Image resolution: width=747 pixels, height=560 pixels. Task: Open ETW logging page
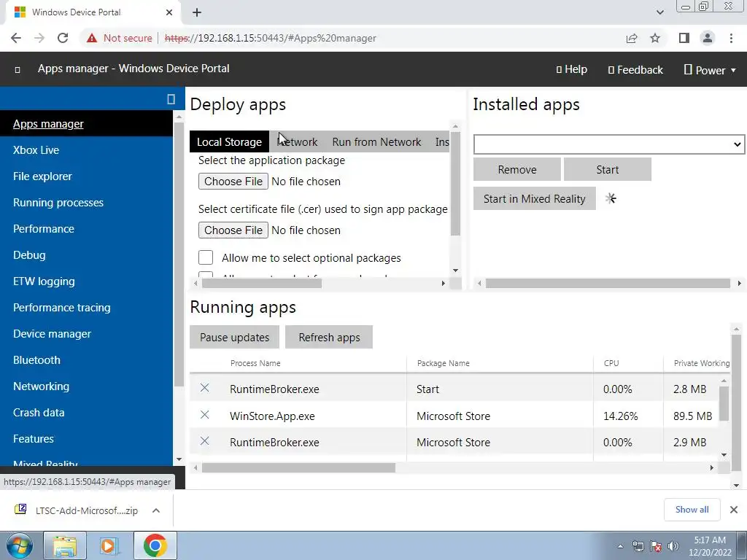[44, 281]
